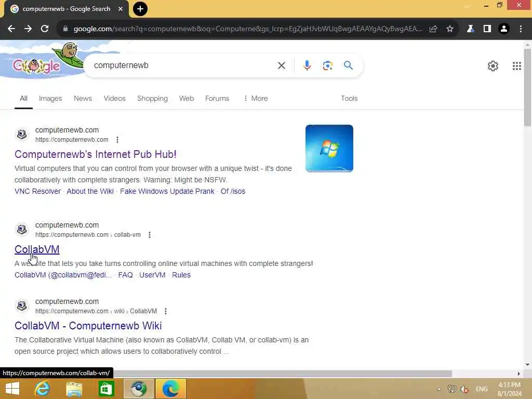Click the Windows 7 result thumbnail

(329, 149)
